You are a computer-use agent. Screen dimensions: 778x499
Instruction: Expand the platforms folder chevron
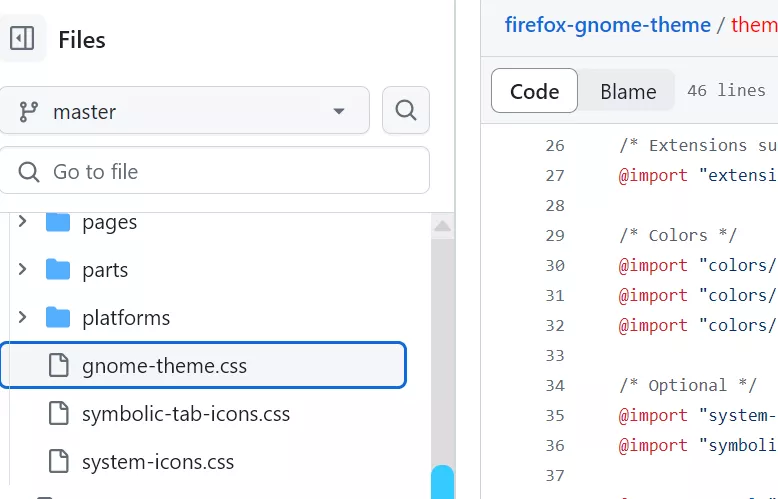(x=22, y=318)
